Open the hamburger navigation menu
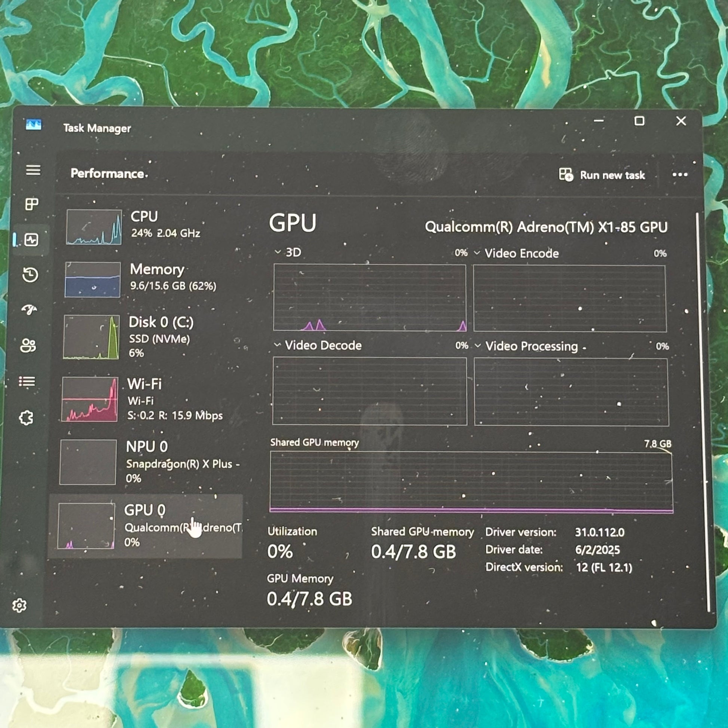728x728 pixels. [x=33, y=170]
